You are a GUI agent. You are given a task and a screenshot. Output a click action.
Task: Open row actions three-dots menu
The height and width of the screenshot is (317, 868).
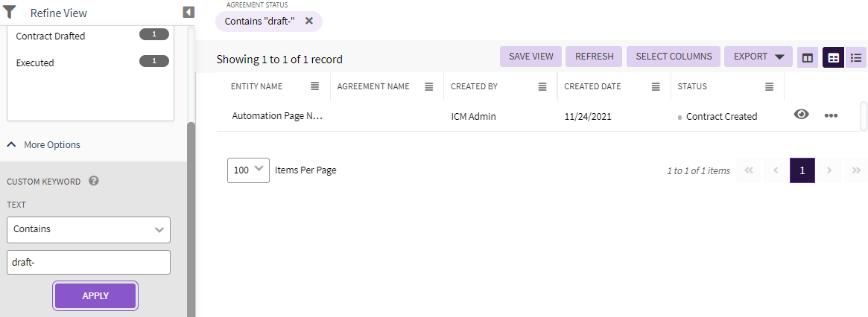coord(831,115)
